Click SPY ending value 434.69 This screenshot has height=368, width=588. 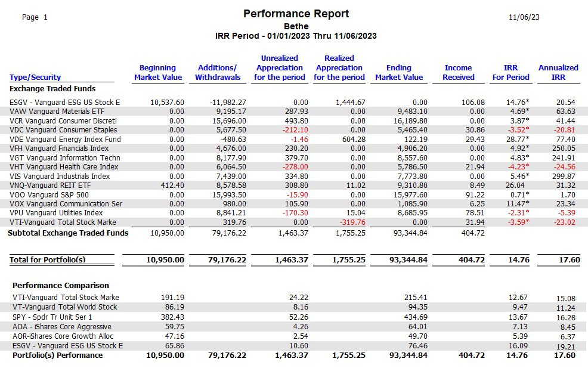pos(416,317)
